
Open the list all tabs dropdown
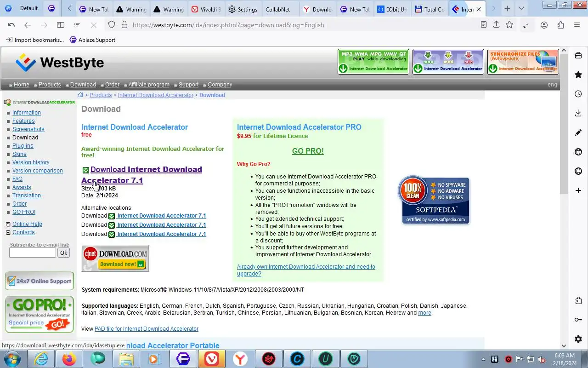pos(521,9)
